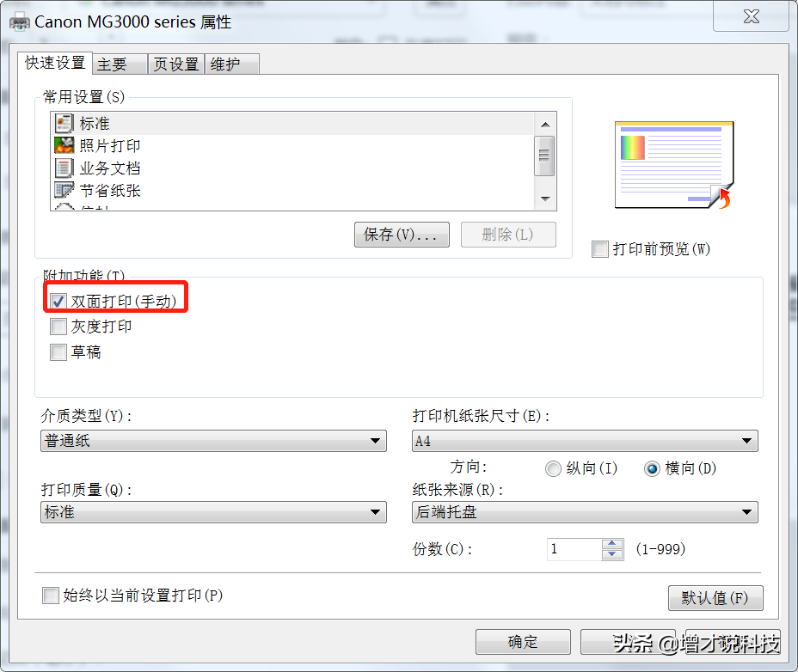This screenshot has width=798, height=672.
Task: Click the list scrollbar up arrow
Action: click(545, 125)
